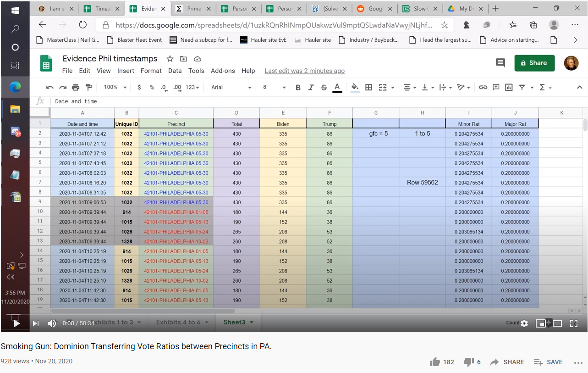
Task: Click the Create a filter icon
Action: tap(522, 87)
